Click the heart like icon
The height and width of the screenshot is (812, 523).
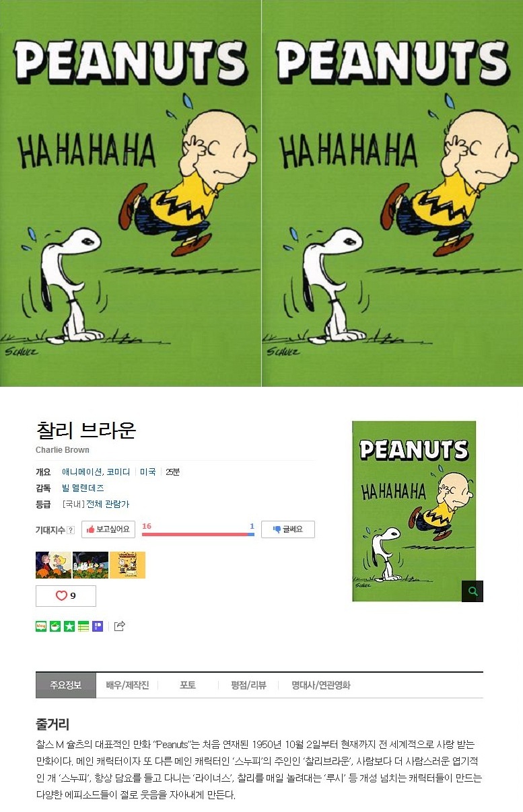click(x=61, y=596)
